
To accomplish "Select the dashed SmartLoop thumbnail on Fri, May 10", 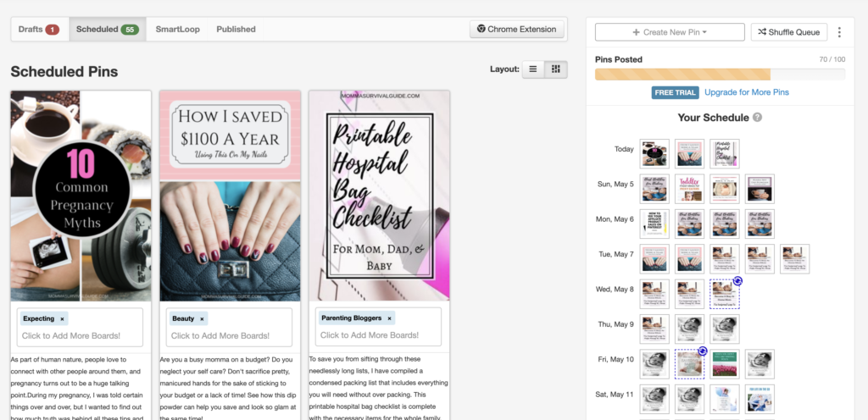I will pos(690,364).
